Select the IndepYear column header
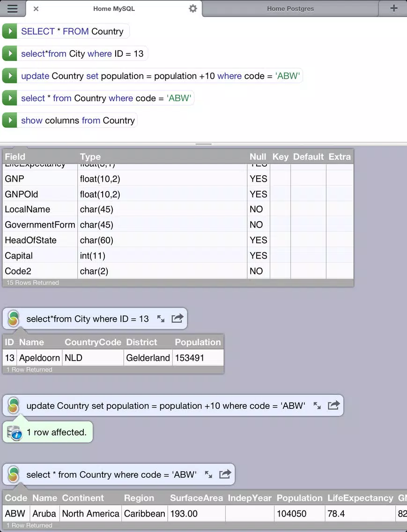This screenshot has height=532, width=407. (250, 498)
